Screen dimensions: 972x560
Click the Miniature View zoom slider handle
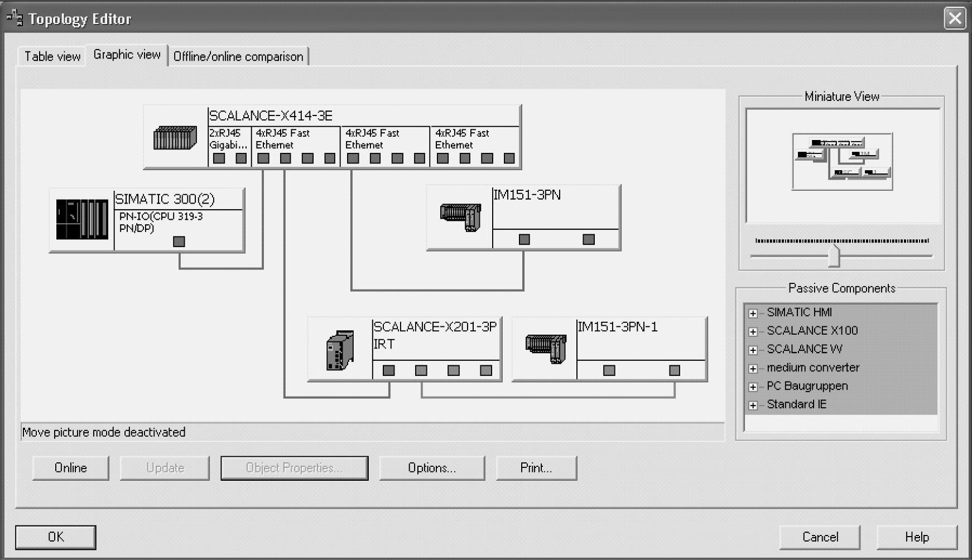pos(834,256)
